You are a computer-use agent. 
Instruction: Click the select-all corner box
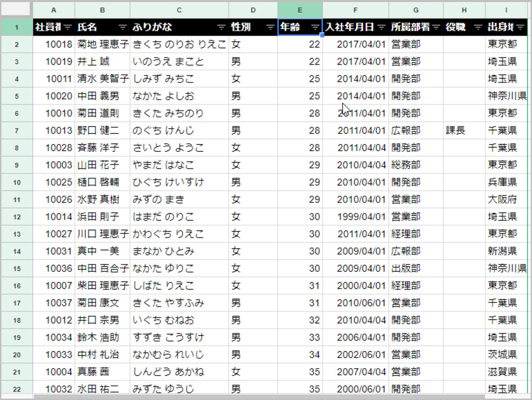pos(16,10)
